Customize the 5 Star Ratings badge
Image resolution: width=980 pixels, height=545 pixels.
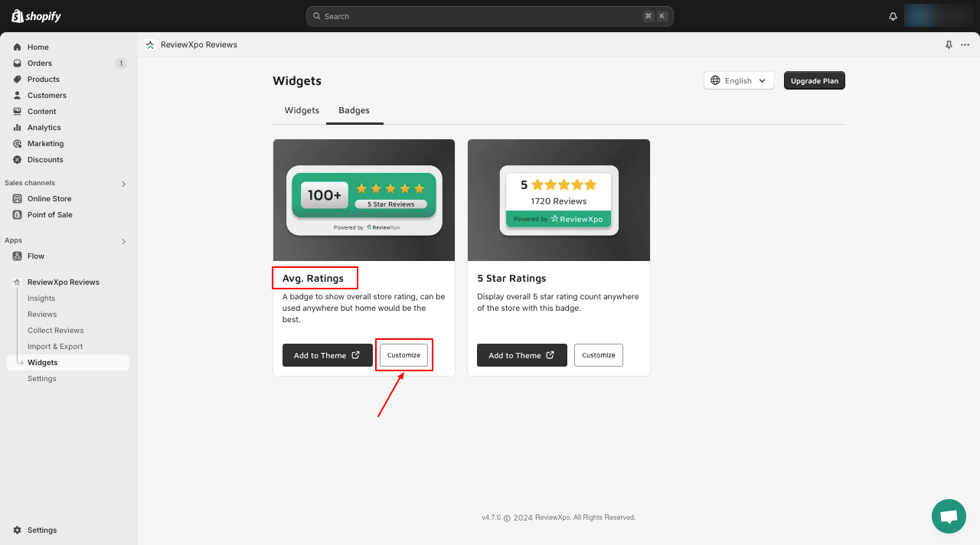599,355
